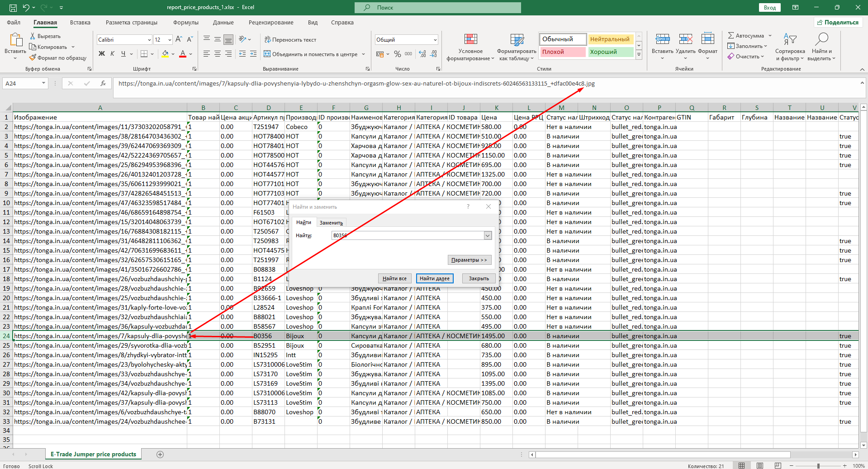Open the Формат cells menu

[x=708, y=47]
